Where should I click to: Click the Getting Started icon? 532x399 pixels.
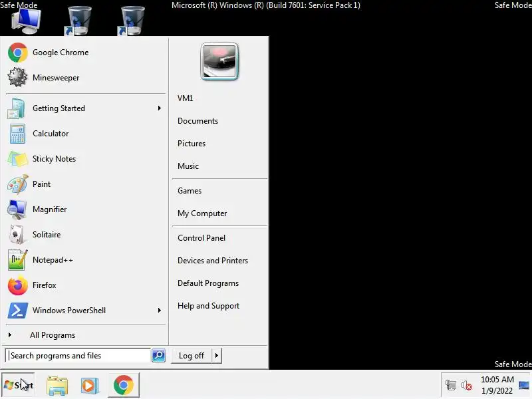pos(17,108)
